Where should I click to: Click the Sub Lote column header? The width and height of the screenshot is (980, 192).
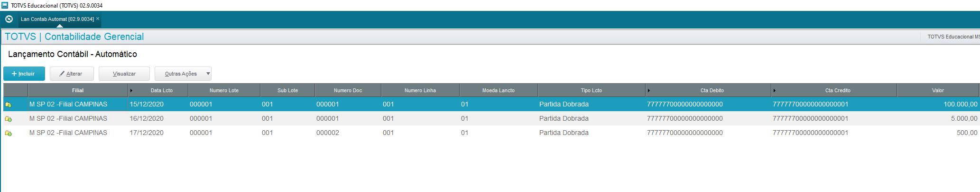click(x=287, y=90)
